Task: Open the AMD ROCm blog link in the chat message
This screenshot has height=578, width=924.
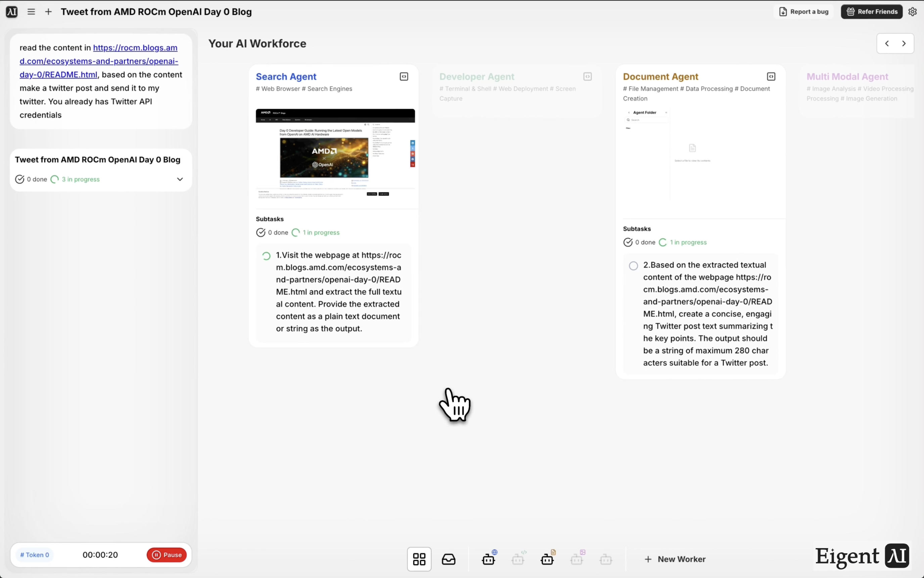Action: pos(99,61)
